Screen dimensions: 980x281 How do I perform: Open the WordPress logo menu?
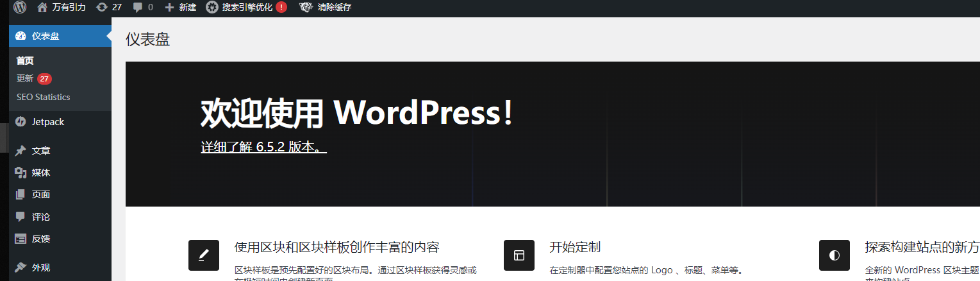point(20,8)
